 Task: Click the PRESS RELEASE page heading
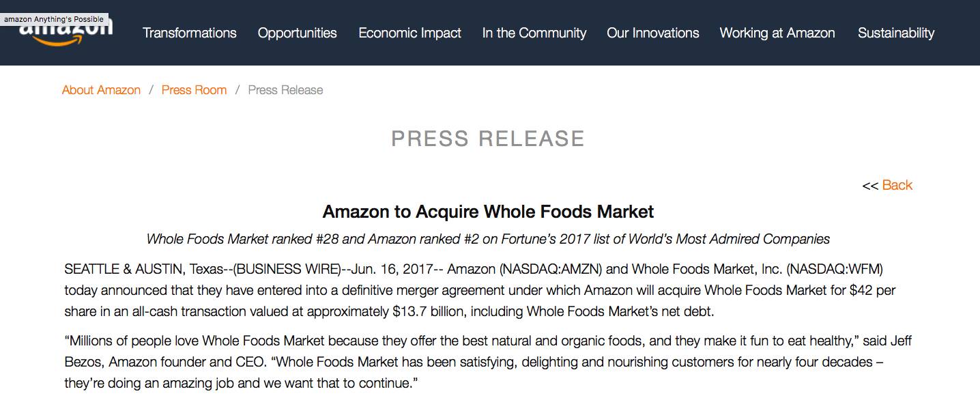tap(488, 139)
